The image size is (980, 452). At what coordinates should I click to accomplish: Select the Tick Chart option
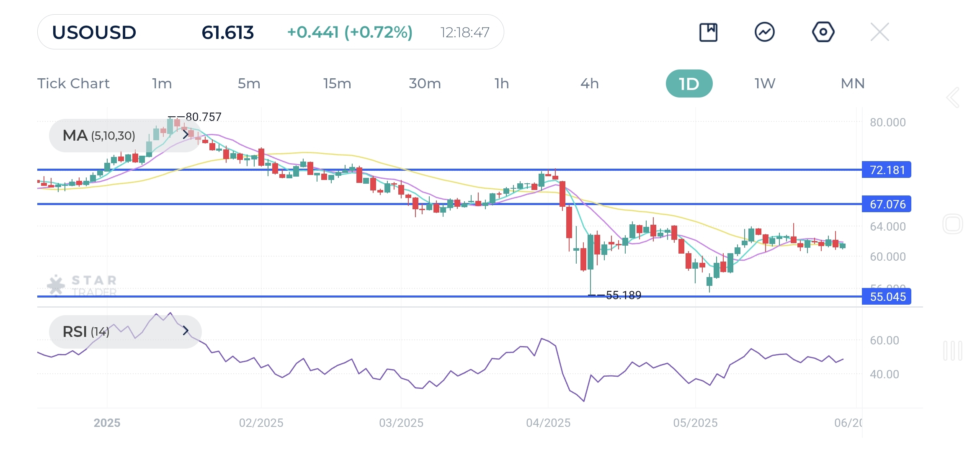click(74, 83)
